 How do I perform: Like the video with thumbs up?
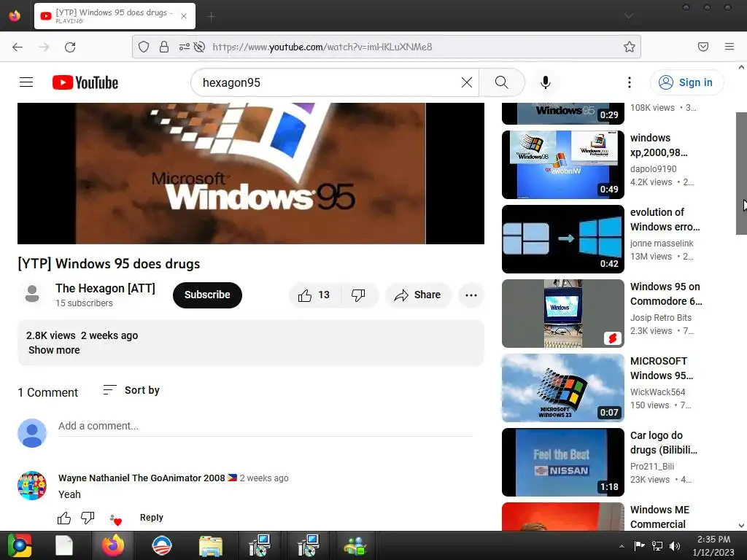click(x=314, y=295)
